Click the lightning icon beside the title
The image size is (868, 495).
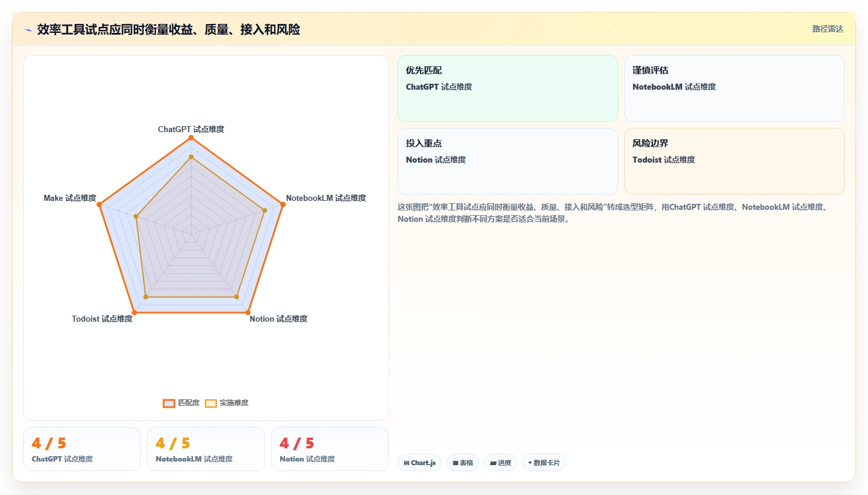click(x=28, y=30)
